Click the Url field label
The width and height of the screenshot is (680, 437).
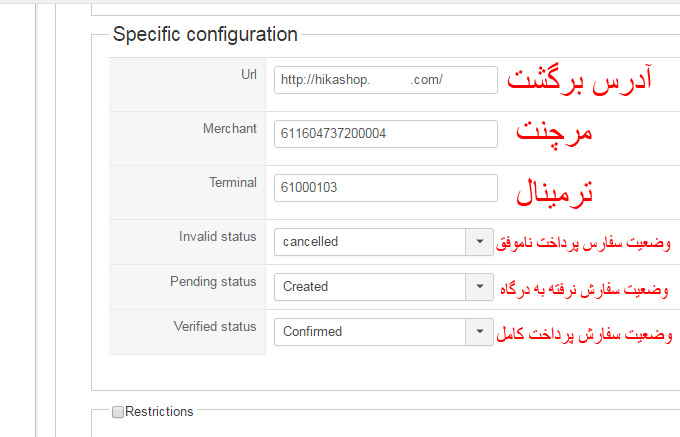(247, 74)
